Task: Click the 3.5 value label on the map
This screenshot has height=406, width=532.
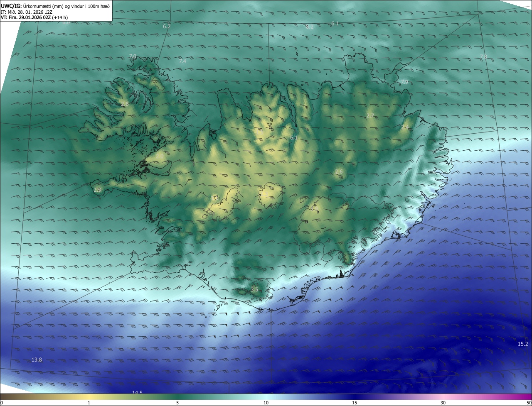Action: [x=254, y=290]
